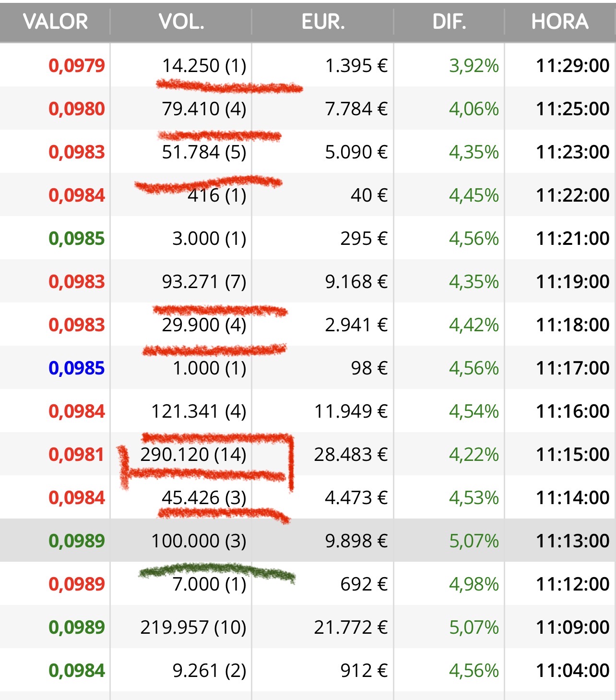Select the amount 295 €

click(x=364, y=238)
